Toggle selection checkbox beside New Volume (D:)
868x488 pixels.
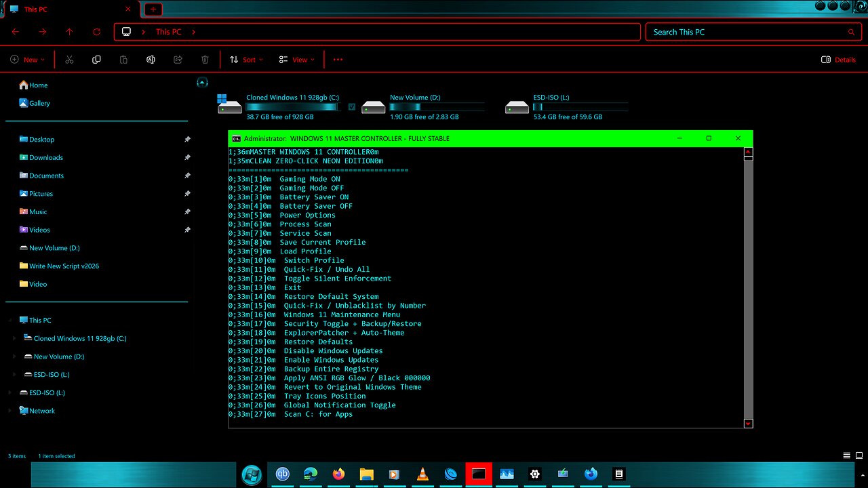tap(351, 106)
